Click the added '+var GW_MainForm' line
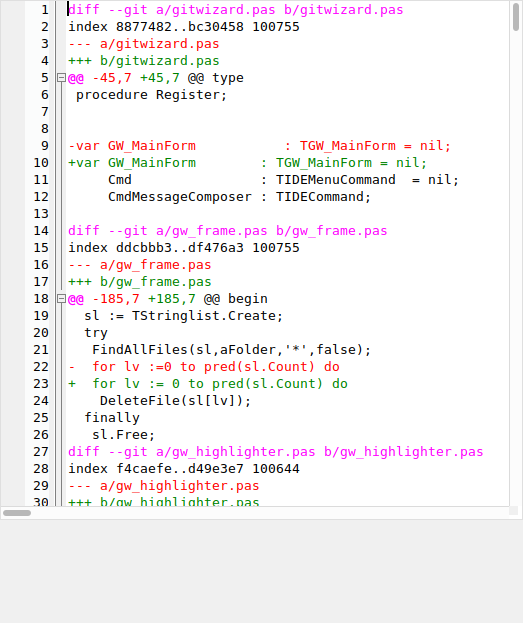The image size is (523, 623). [x=247, y=163]
